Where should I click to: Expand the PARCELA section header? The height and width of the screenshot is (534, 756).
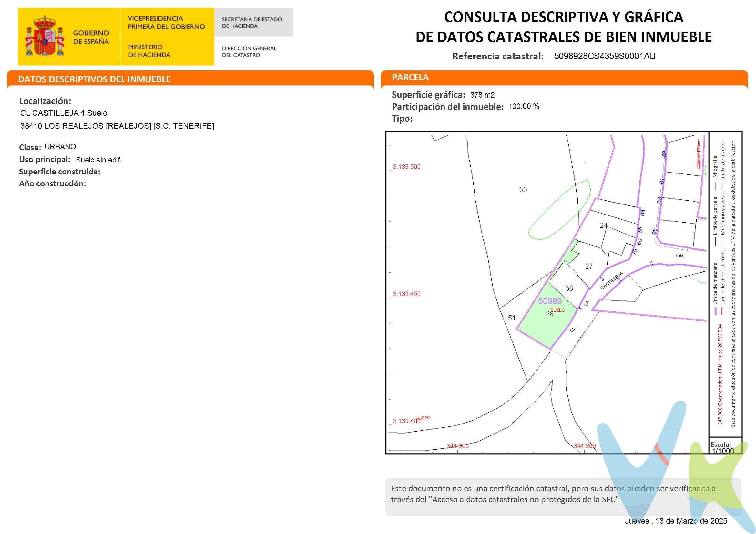pos(410,78)
